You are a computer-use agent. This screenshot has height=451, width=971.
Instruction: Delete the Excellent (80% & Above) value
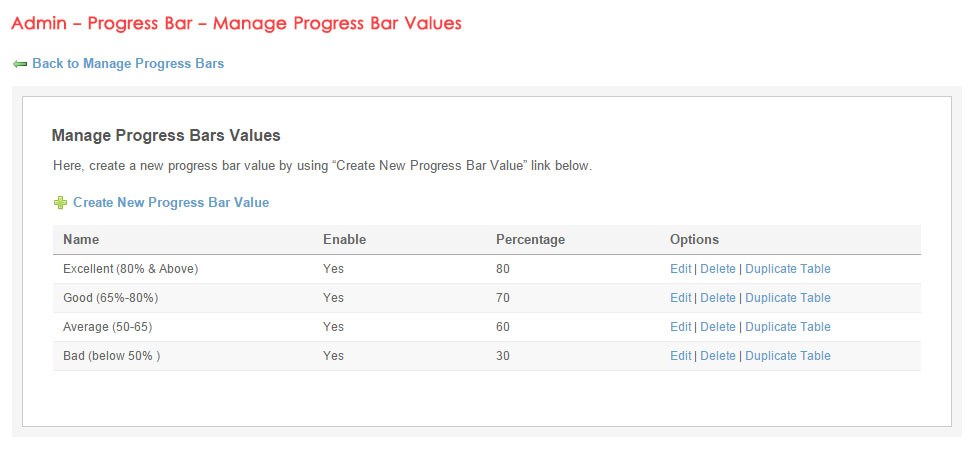coord(717,269)
